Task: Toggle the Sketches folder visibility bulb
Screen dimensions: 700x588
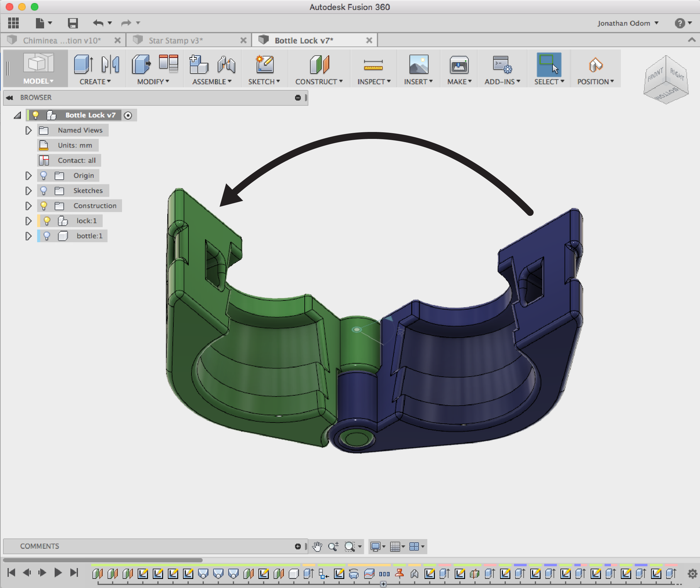Action: pyautogui.click(x=43, y=191)
